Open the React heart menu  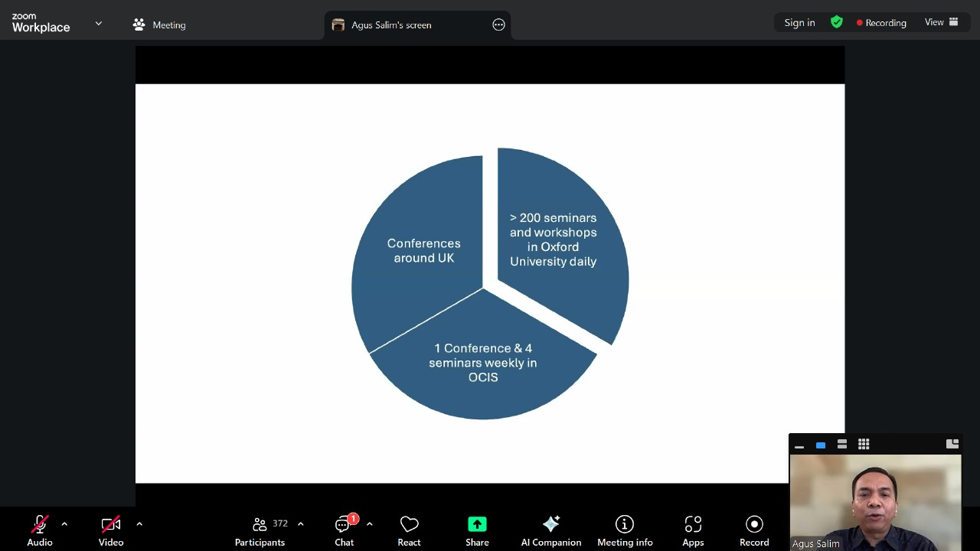click(x=409, y=530)
